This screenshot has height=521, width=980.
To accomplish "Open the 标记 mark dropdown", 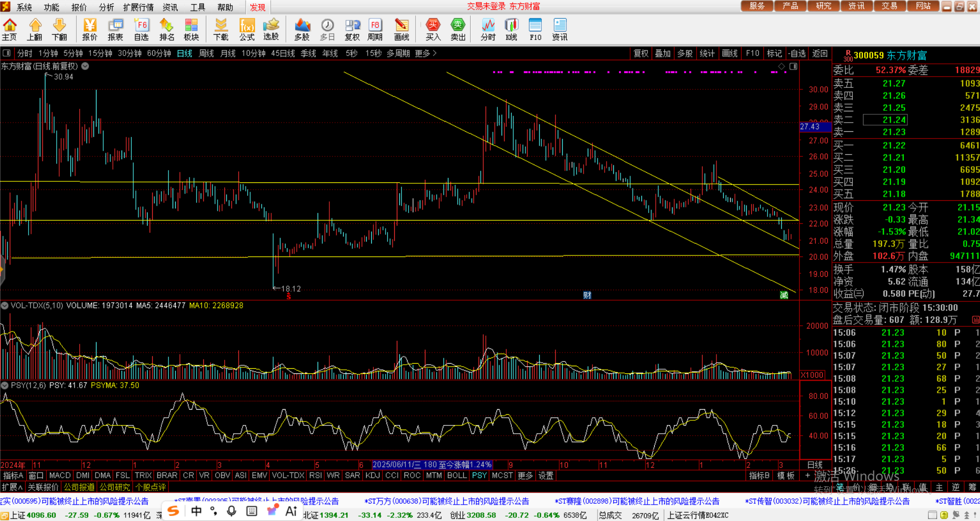I will click(774, 53).
